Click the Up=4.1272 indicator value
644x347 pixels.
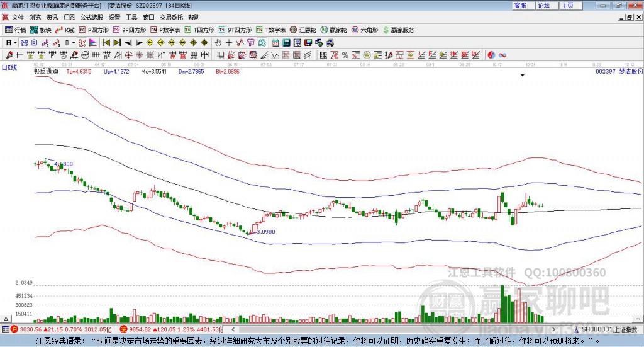(x=116, y=72)
